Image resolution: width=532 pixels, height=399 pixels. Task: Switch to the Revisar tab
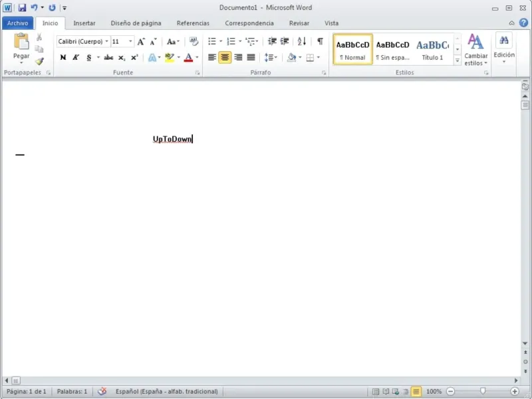point(299,23)
